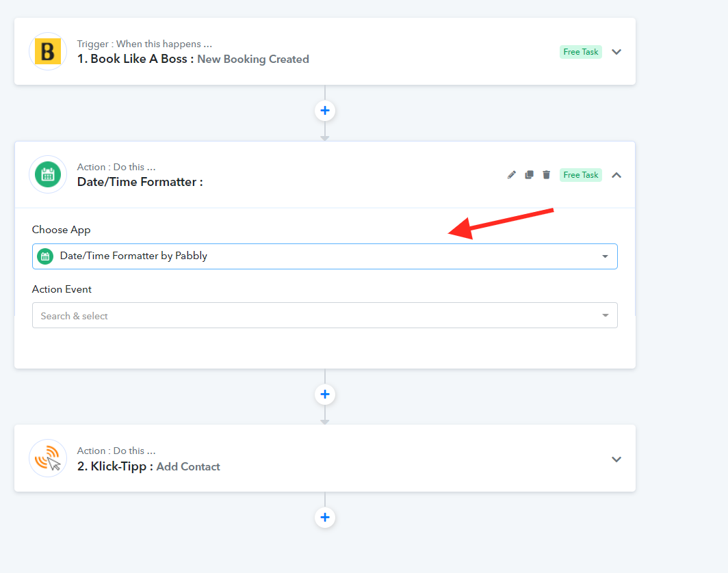Image resolution: width=728 pixels, height=573 pixels.
Task: Click 'Action : Do this ...' label above Klick-Tipp
Action: (x=116, y=451)
